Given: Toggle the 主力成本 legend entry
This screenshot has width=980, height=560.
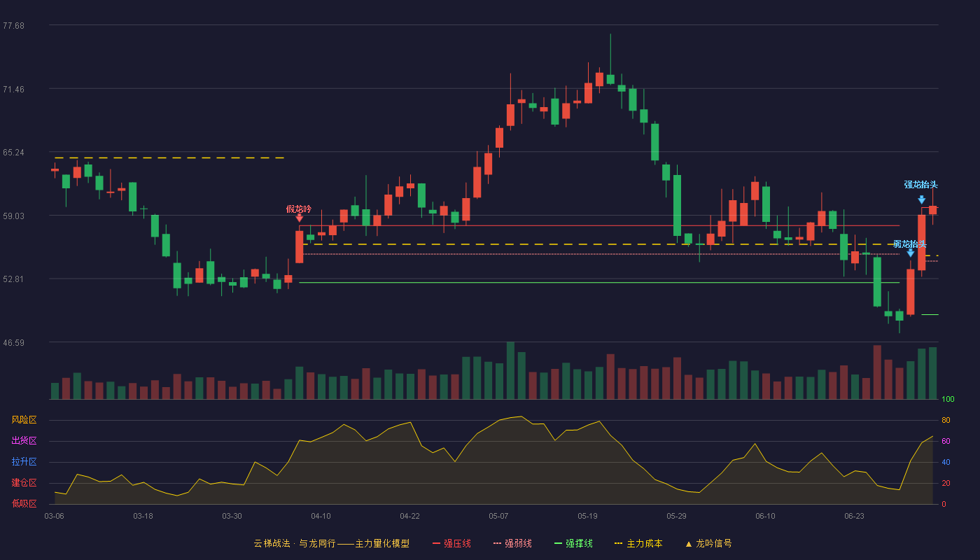Looking at the screenshot, I should coord(638,543).
